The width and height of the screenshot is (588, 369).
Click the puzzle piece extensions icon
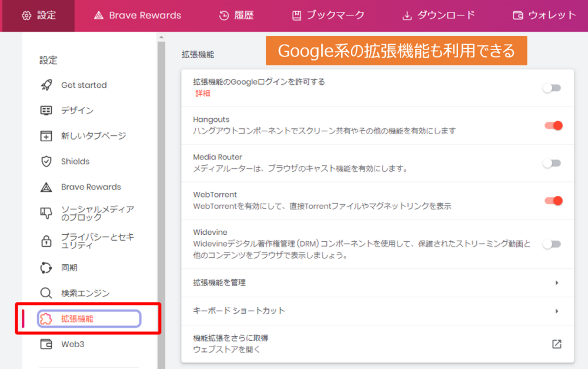(x=46, y=319)
